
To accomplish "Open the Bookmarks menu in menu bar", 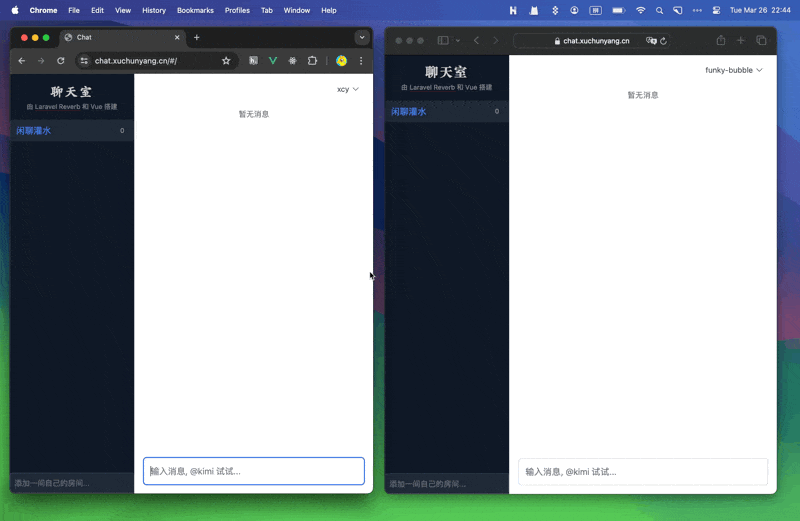I will (195, 10).
